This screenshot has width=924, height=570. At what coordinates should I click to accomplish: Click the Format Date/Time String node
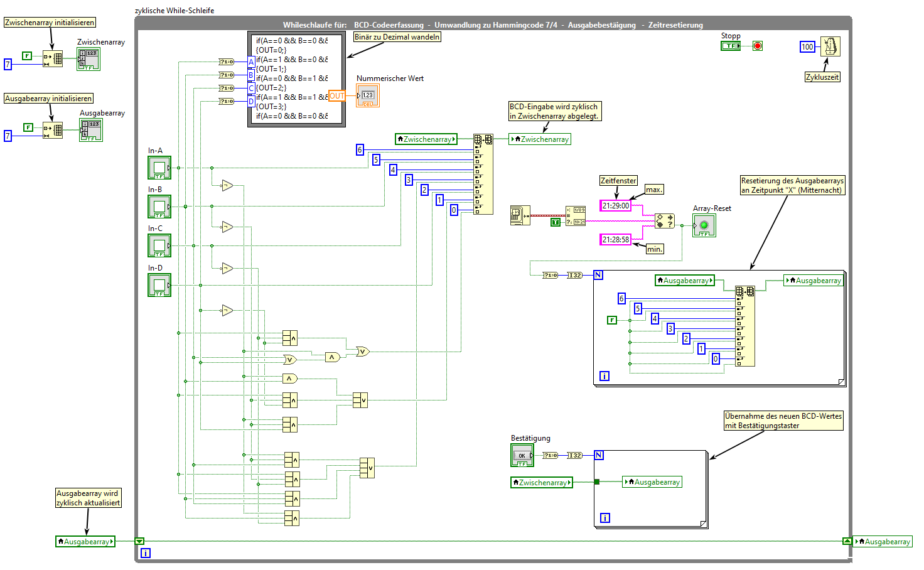pyautogui.click(x=576, y=215)
